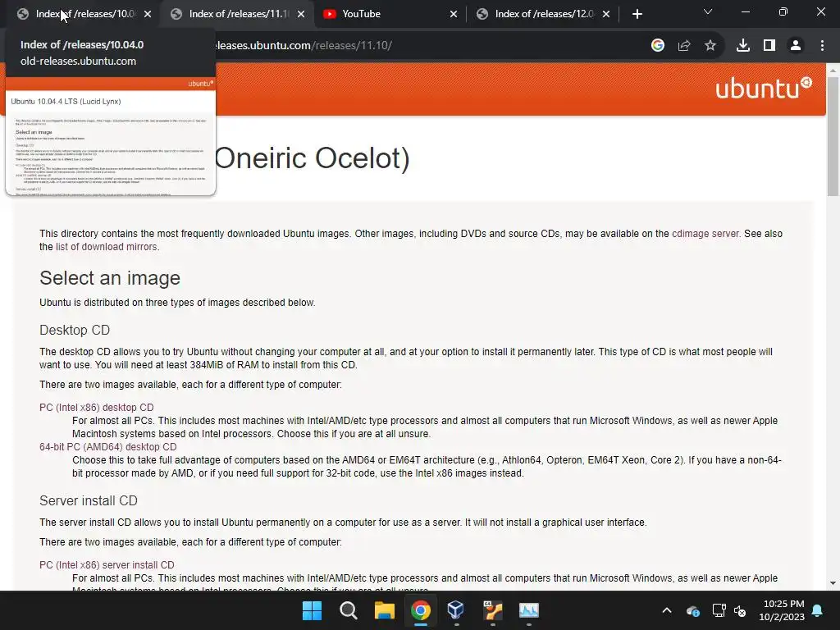This screenshot has height=630, width=840.
Task: Click the address bar URL
Action: [x=304, y=46]
